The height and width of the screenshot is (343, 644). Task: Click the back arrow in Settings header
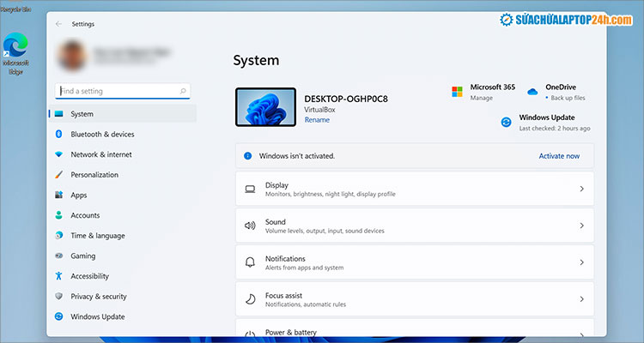pyautogui.click(x=58, y=24)
